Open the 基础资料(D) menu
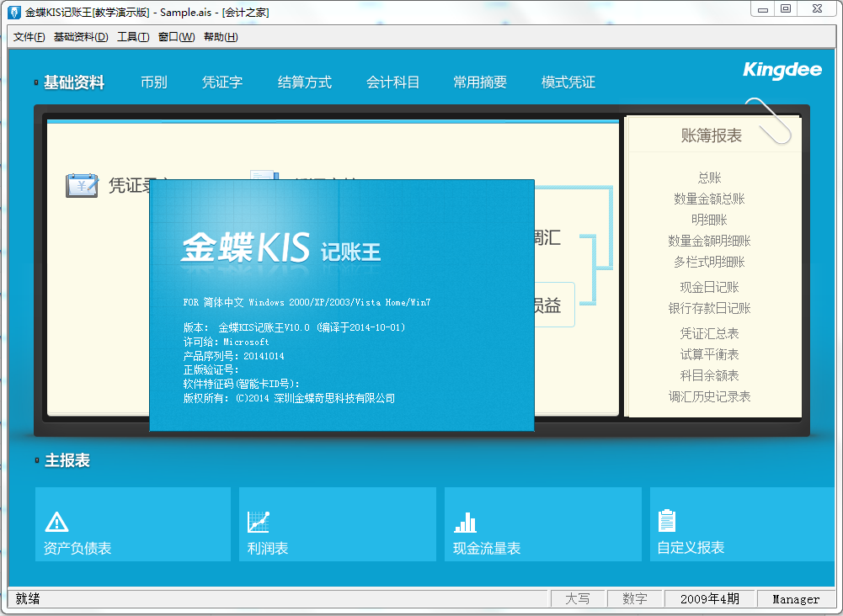 [81, 37]
